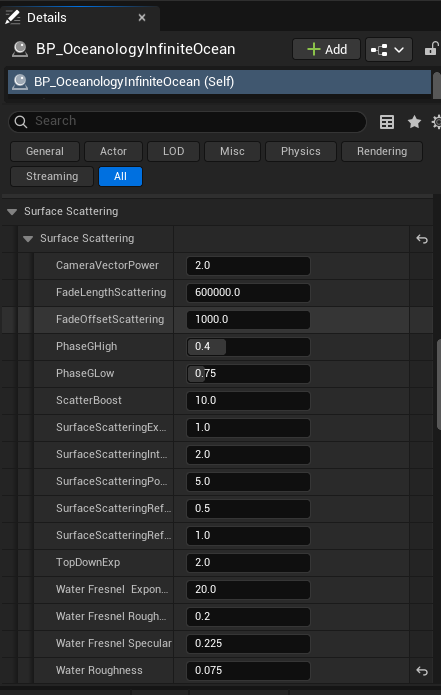The width and height of the screenshot is (441, 695).
Task: Click the search magnifier icon
Action: 20,121
